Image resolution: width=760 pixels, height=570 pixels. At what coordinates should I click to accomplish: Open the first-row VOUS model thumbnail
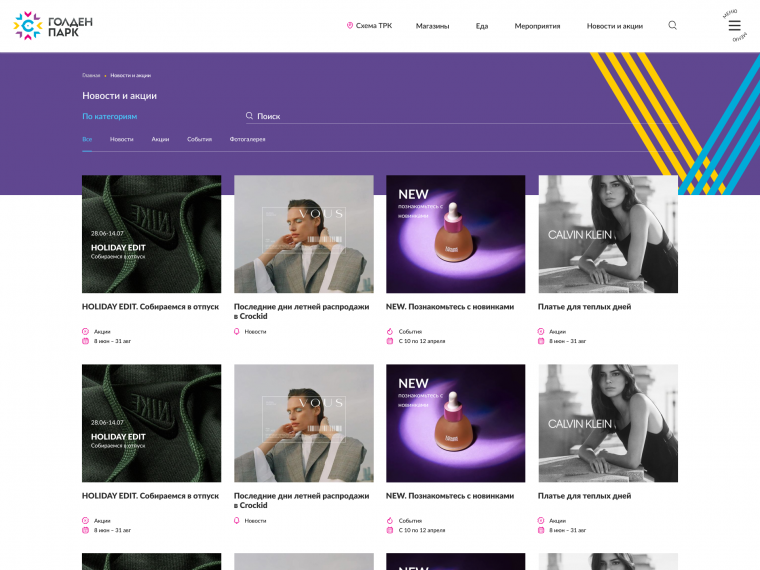click(x=304, y=234)
